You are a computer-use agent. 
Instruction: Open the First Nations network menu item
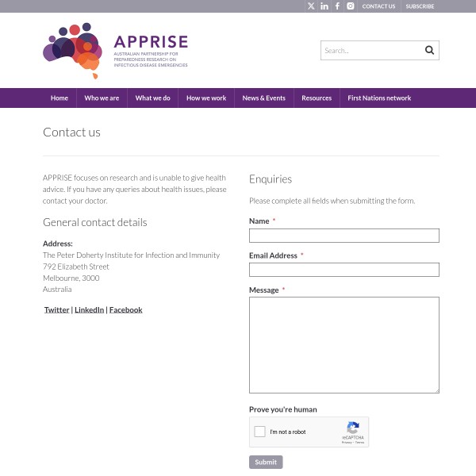pos(379,98)
